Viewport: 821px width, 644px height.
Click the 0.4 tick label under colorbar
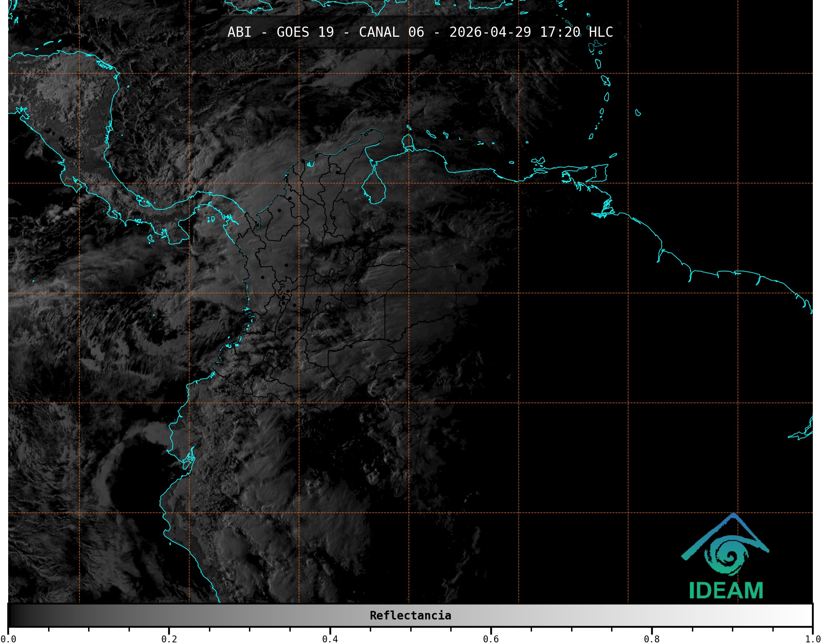[x=330, y=639]
